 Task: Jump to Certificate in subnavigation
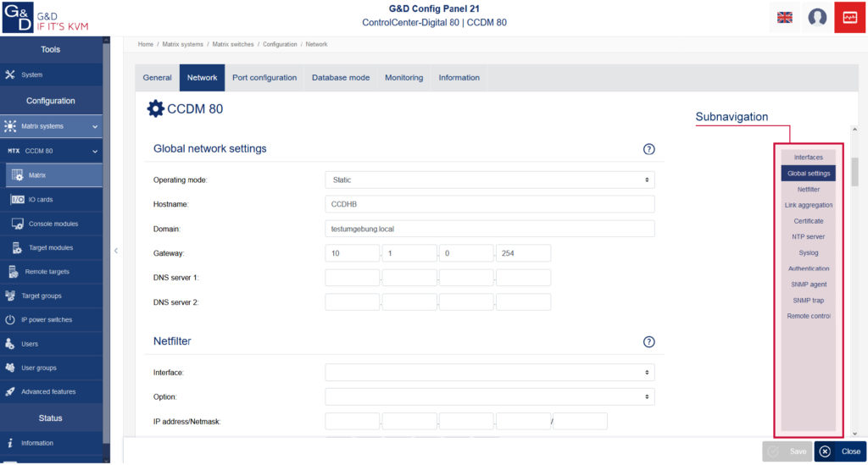click(808, 221)
